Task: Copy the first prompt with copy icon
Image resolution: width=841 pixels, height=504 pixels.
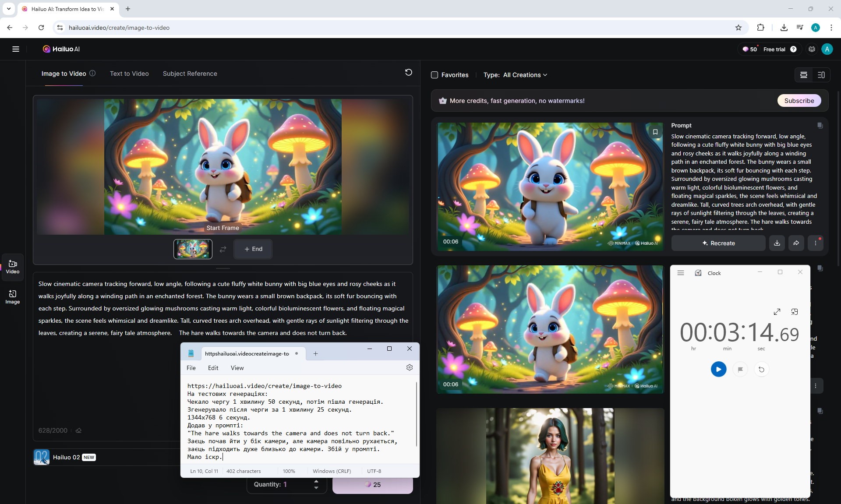Action: (x=820, y=126)
